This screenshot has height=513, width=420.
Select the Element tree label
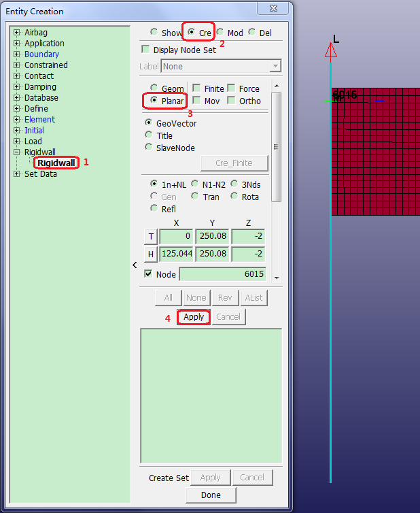point(39,120)
